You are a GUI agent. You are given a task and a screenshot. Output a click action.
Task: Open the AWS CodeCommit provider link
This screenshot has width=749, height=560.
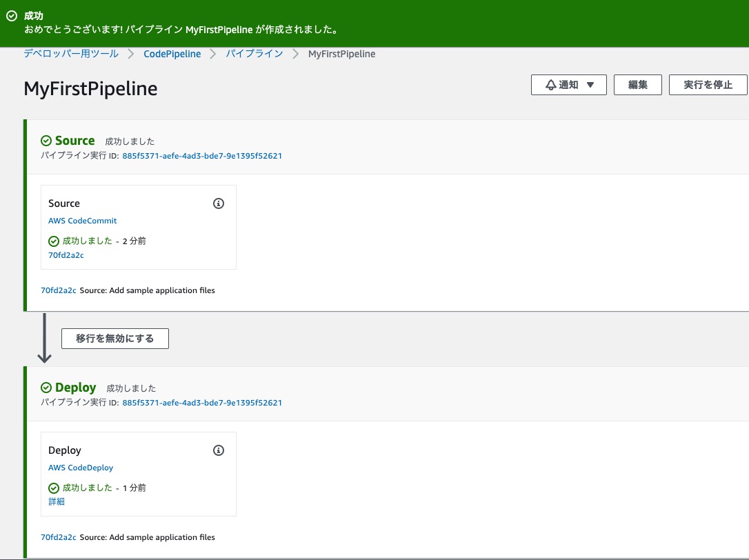pos(82,220)
